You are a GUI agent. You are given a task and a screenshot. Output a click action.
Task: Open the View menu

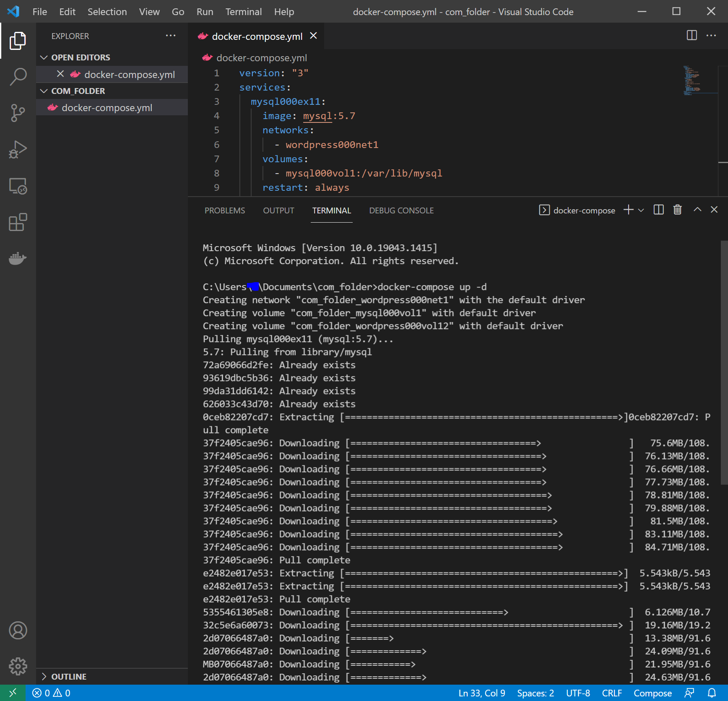point(149,12)
